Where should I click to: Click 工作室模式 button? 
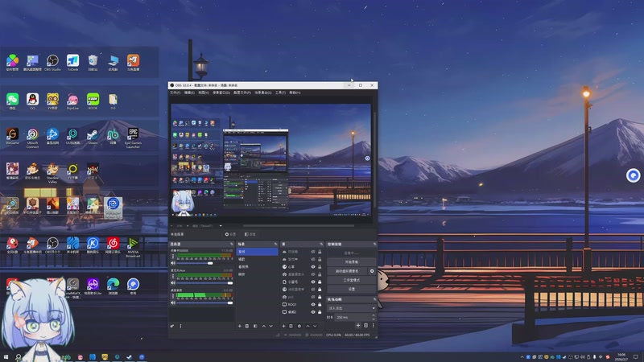click(x=352, y=280)
